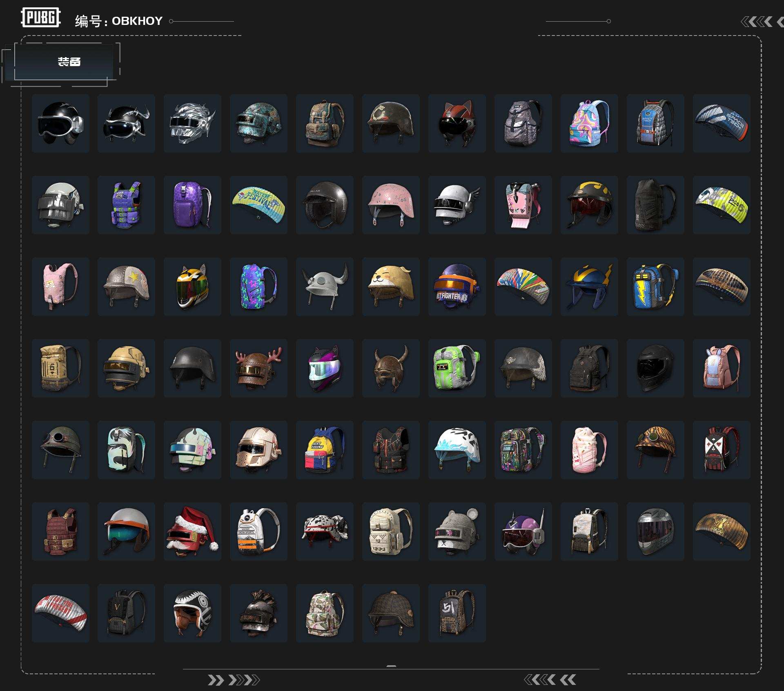Select the purple backpack with green stars

pos(258,287)
